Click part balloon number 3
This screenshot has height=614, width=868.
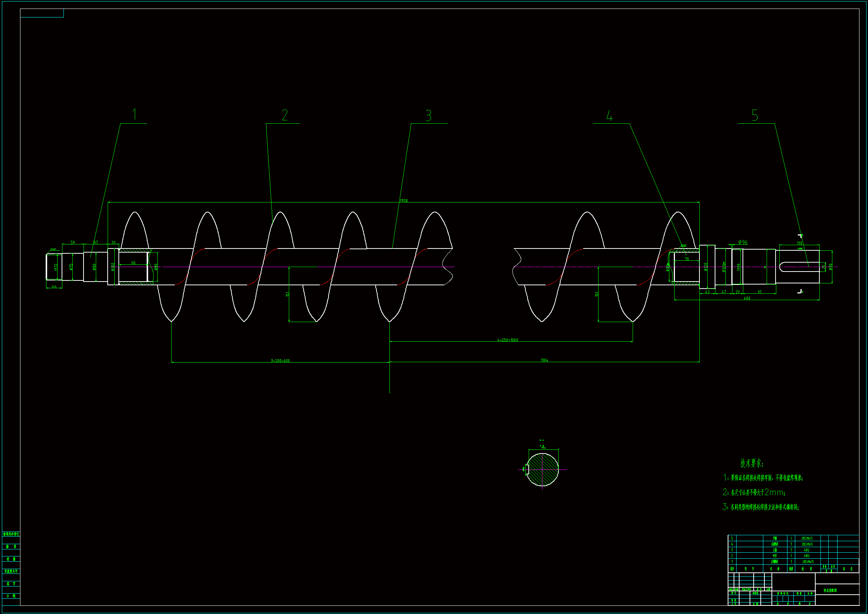(x=428, y=116)
